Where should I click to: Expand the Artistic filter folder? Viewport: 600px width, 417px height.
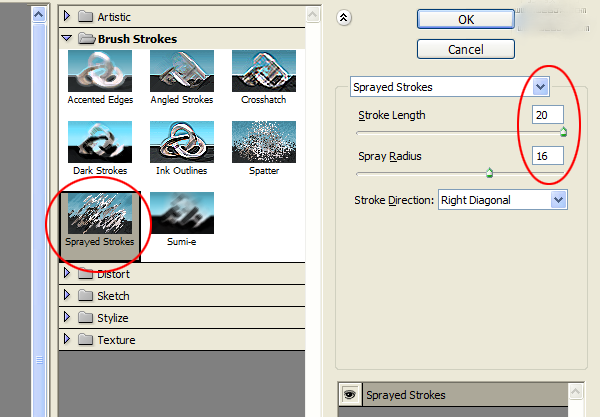click(x=67, y=16)
